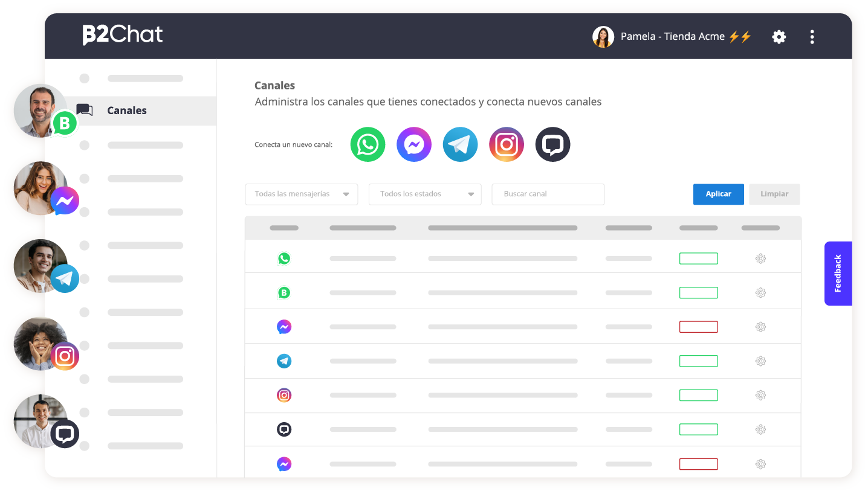Viewport: 868px width, 494px height.
Task: Connect a new Messenger channel
Action: (x=414, y=145)
